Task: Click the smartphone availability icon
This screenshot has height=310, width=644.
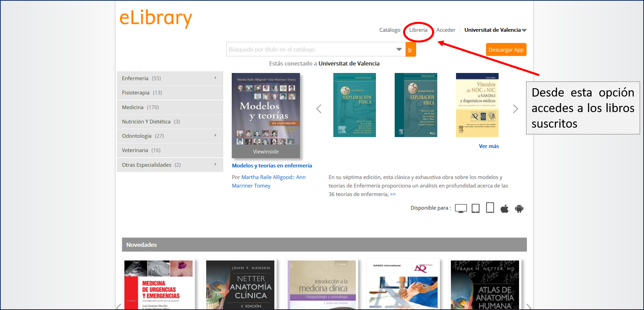Action: pyautogui.click(x=490, y=208)
